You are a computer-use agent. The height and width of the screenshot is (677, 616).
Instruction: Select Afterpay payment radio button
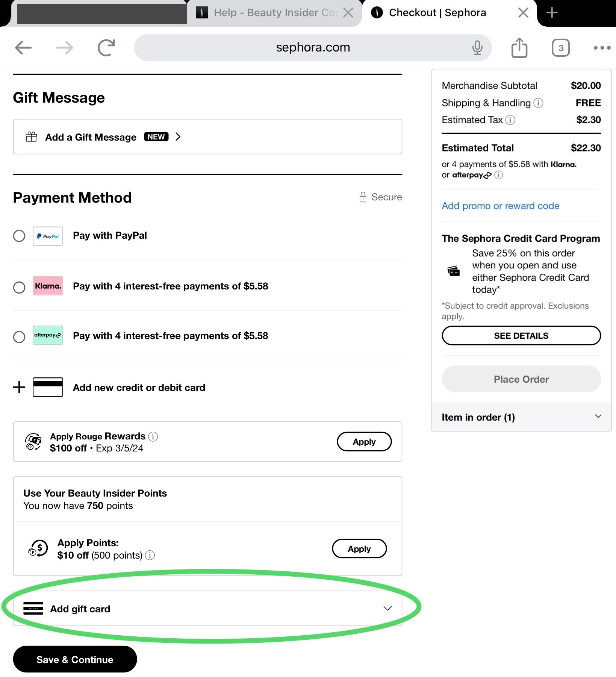click(19, 336)
